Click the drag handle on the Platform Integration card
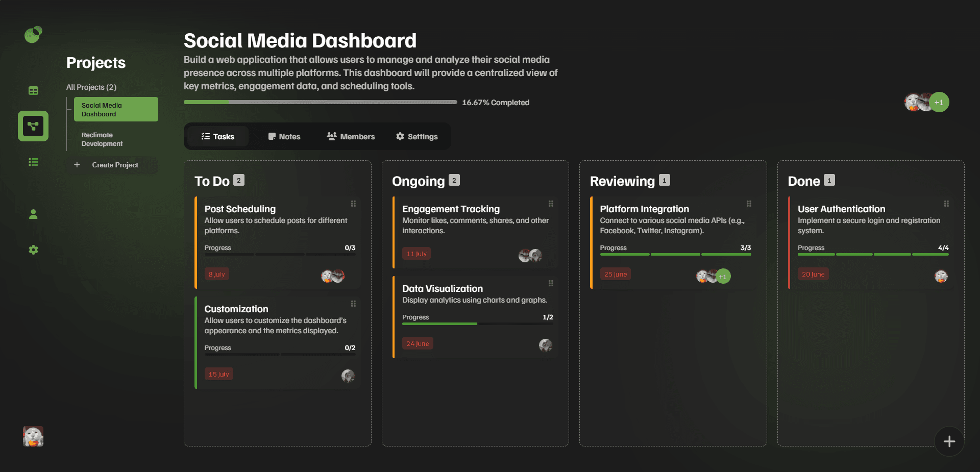980x472 pixels. (749, 204)
